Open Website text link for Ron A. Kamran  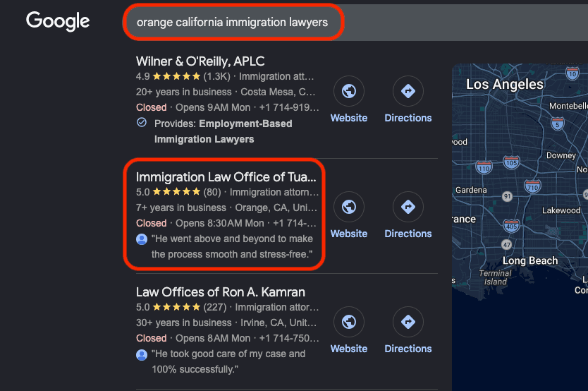coord(349,349)
